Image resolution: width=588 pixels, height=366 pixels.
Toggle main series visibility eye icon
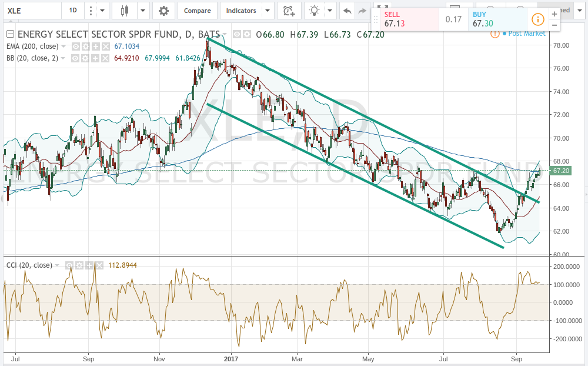coord(237,35)
